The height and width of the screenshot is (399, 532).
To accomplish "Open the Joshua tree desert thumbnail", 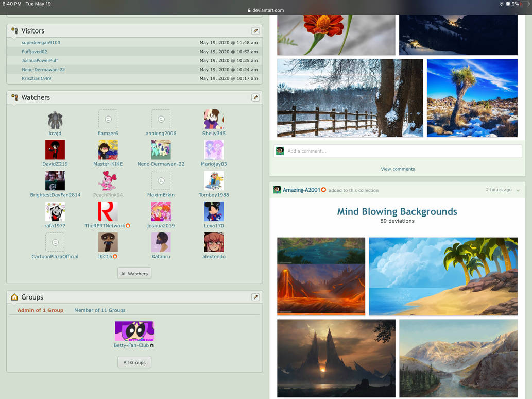I will pos(472,98).
